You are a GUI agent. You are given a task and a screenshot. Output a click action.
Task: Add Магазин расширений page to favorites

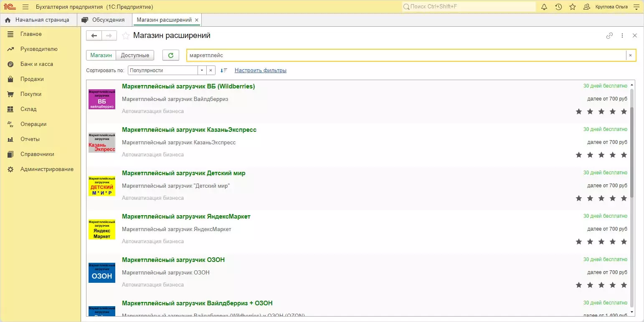(125, 36)
